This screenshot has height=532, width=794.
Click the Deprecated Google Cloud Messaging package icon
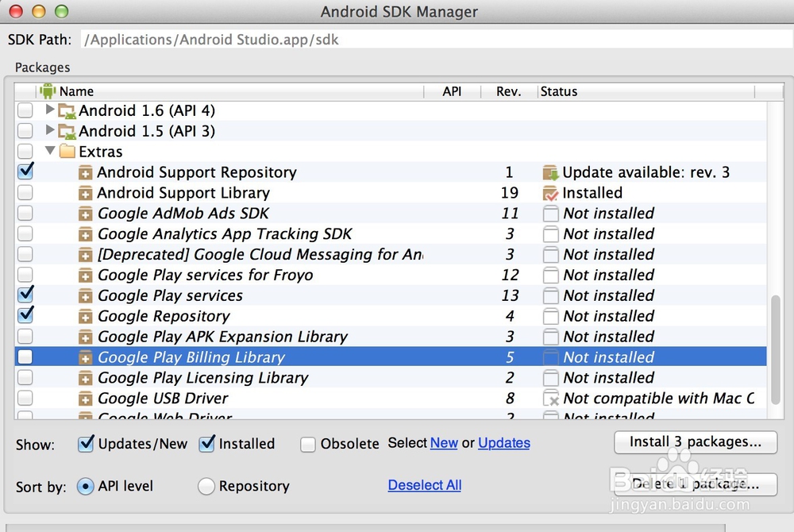pyautogui.click(x=85, y=255)
